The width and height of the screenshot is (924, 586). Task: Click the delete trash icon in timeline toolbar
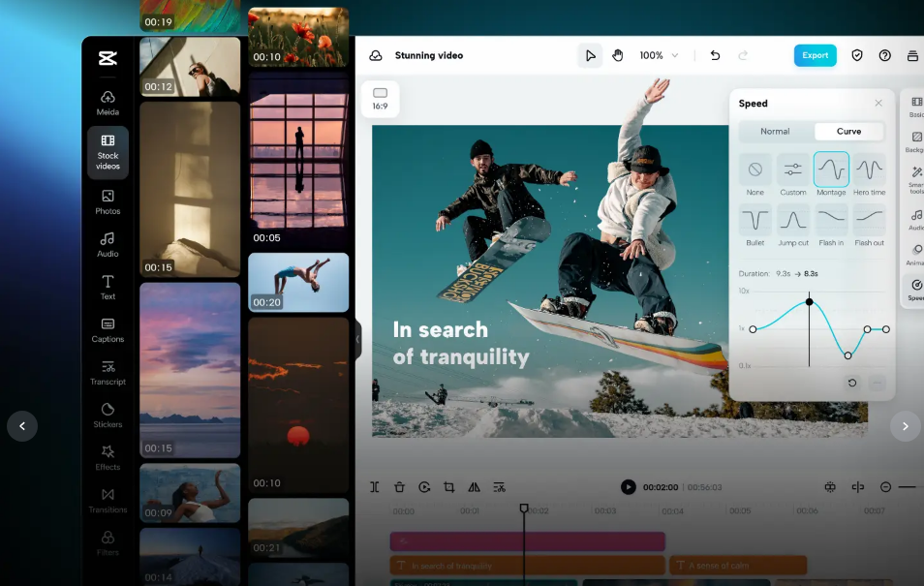[399, 487]
